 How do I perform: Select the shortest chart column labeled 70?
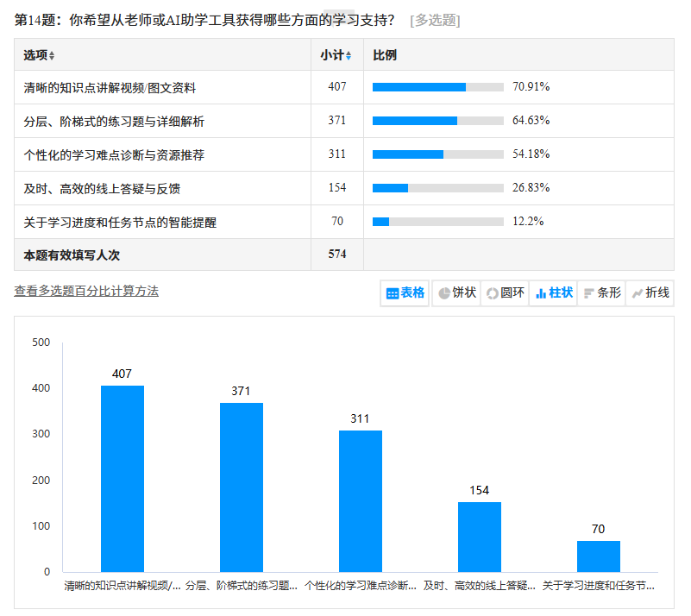tap(599, 556)
